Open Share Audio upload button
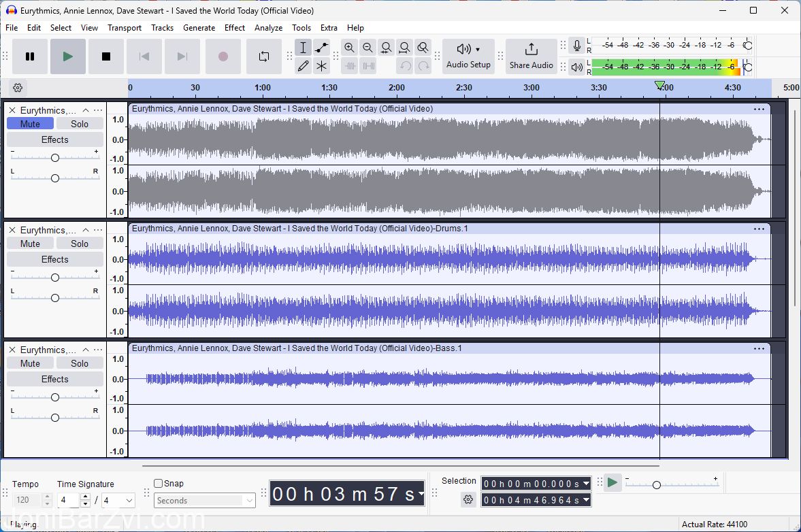This screenshot has height=532, width=801. click(531, 56)
